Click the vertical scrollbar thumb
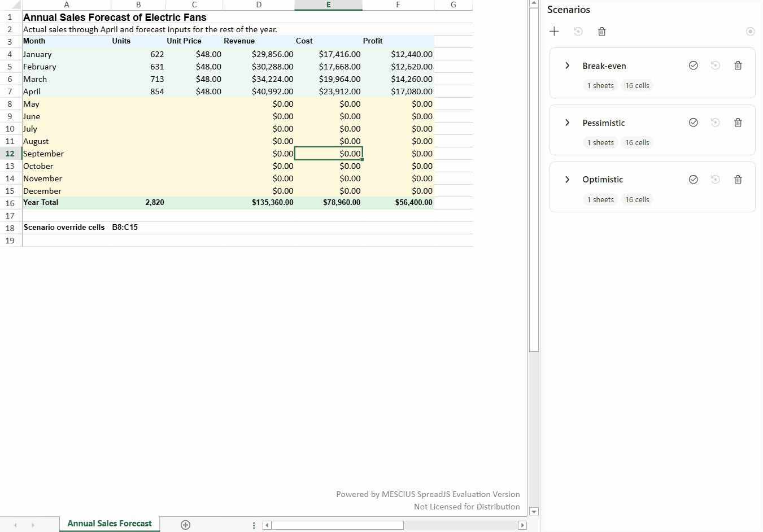Image resolution: width=763 pixels, height=532 pixels. [534, 180]
